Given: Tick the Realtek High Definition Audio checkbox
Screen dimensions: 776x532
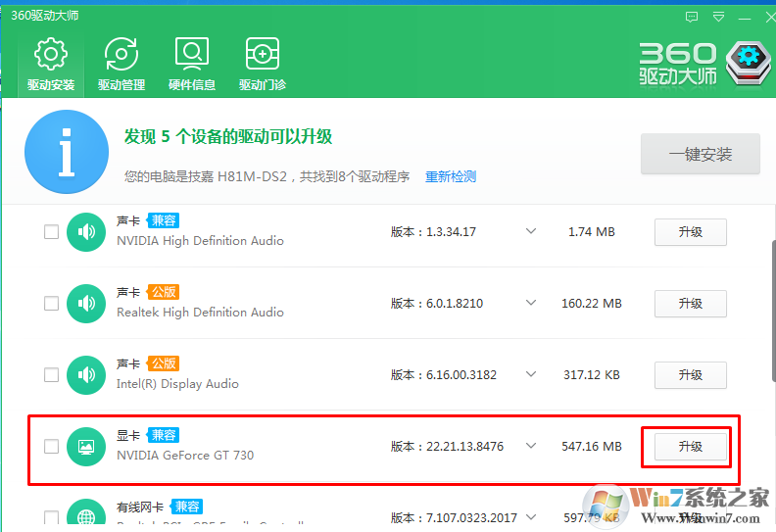Looking at the screenshot, I should 51,304.
